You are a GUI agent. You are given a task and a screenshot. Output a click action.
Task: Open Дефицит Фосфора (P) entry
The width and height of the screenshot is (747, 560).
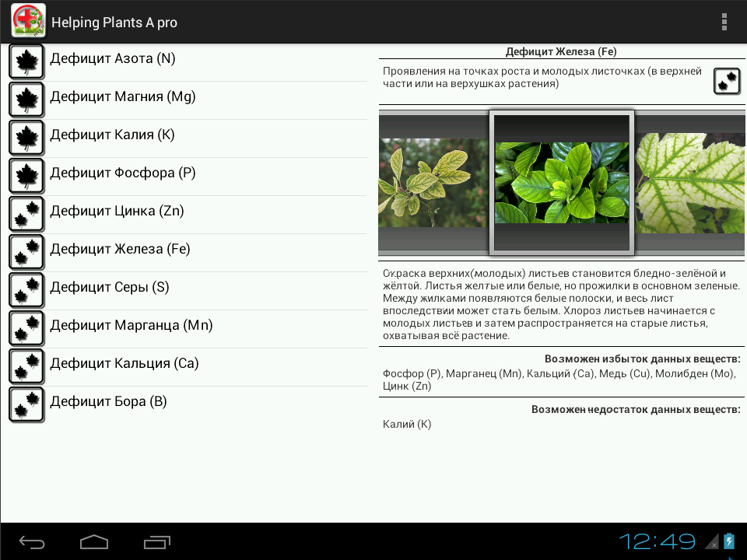coord(188,177)
